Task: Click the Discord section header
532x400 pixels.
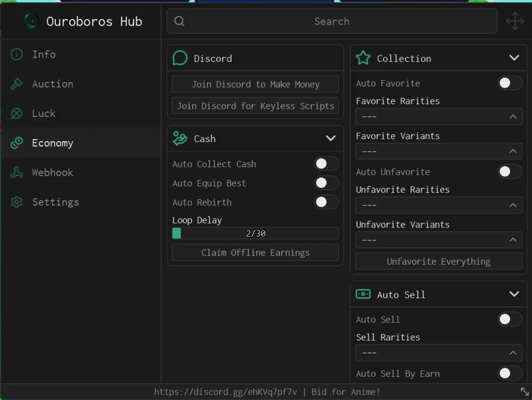Action: [x=255, y=58]
